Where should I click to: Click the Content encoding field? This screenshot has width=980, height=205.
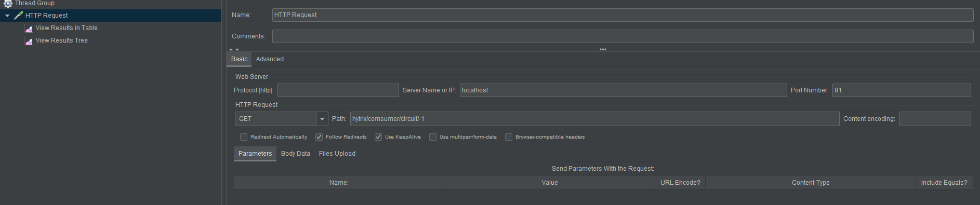tap(935, 119)
